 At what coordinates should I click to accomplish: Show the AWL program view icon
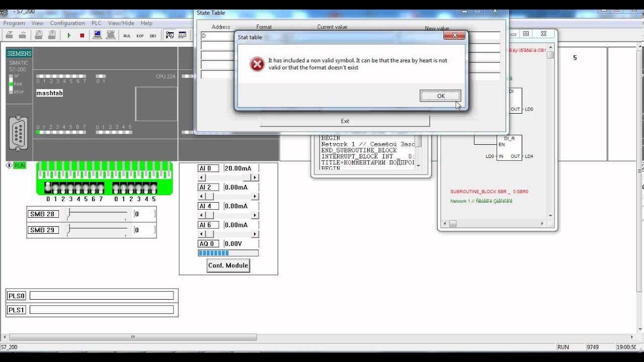(x=127, y=35)
